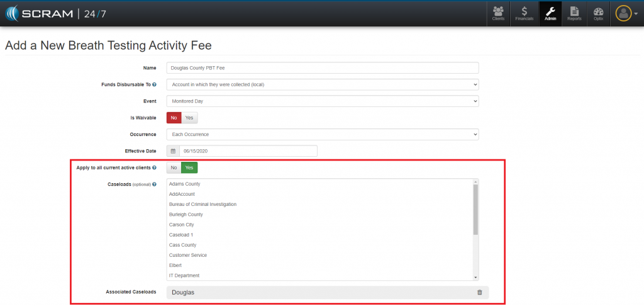Screen dimensions: 644x306
Task: Enable Yes for Apply to all current clients
Action: pos(189,167)
